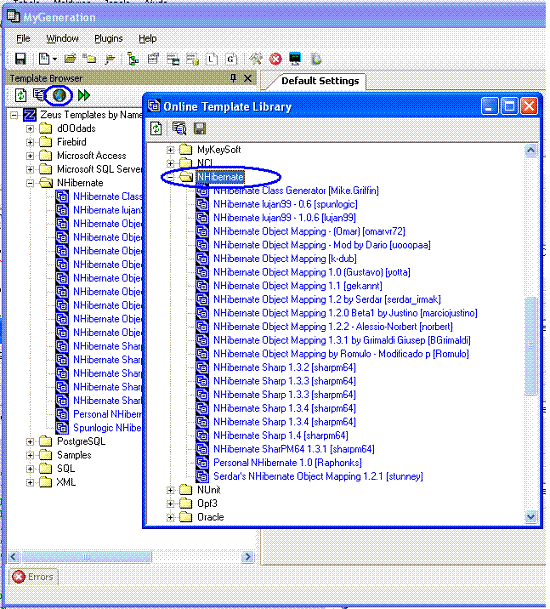Select the highlighted NHibernate library folder
550x609 pixels.
220,177
